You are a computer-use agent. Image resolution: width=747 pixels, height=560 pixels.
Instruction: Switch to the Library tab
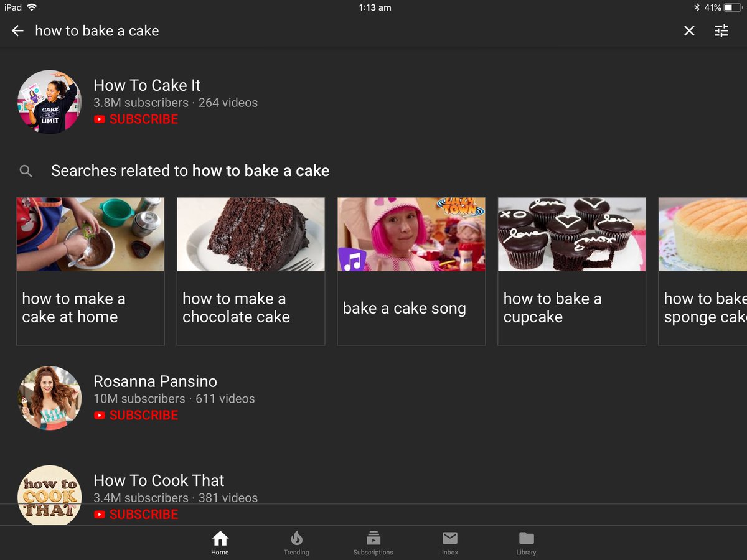(x=526, y=543)
